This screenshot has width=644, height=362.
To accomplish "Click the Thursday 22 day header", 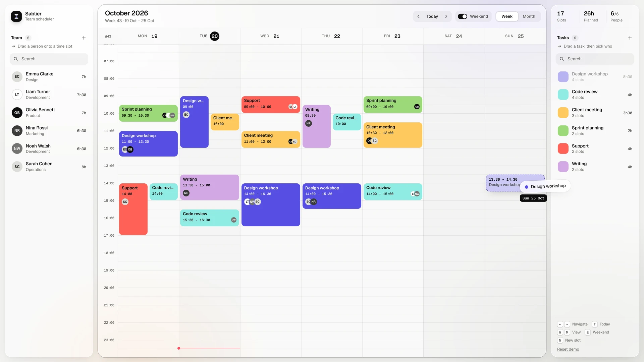I will (331, 36).
